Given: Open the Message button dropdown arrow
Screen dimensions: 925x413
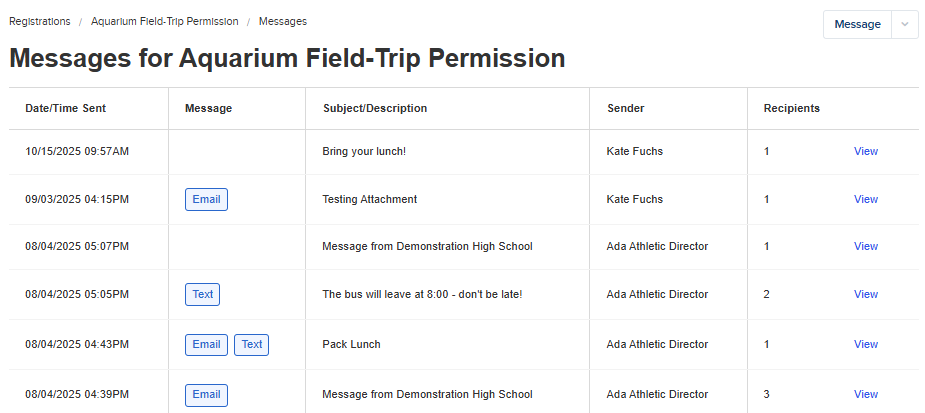Looking at the screenshot, I should [x=905, y=25].
